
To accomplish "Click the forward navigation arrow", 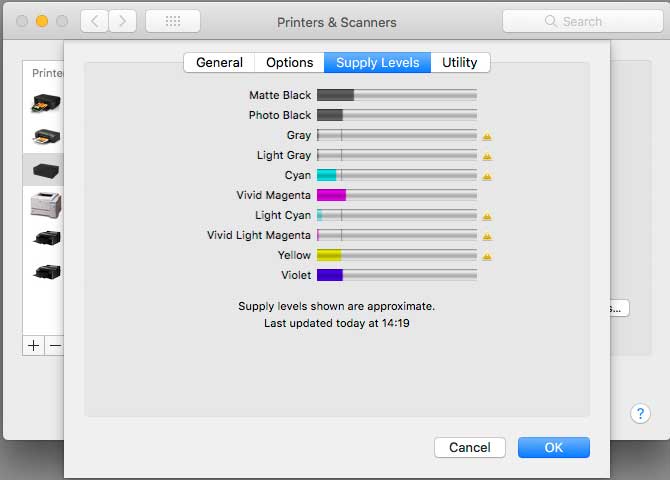I will coord(122,21).
